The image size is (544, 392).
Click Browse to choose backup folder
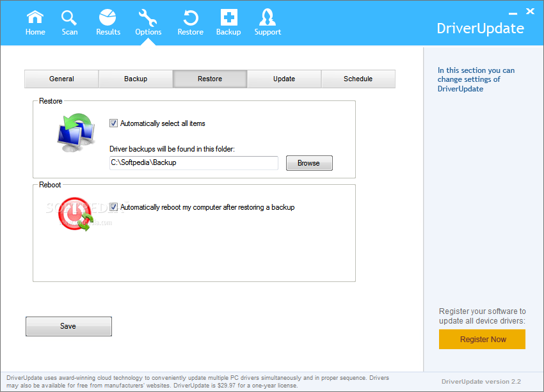tap(309, 163)
